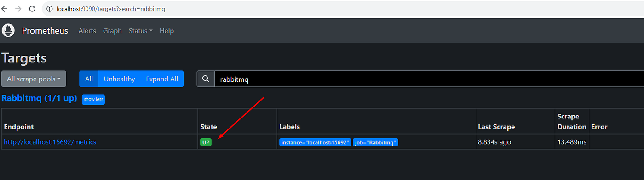The image size is (644, 180).
Task: Click the green UP state badge
Action: (206, 142)
